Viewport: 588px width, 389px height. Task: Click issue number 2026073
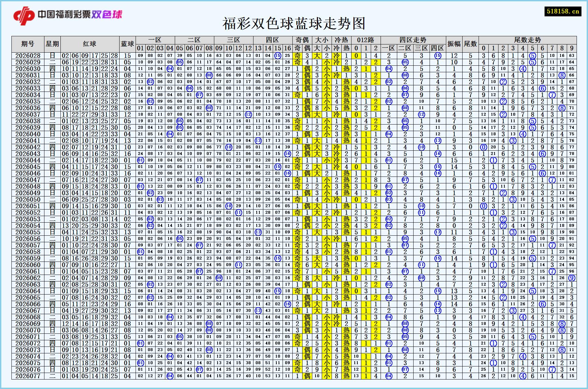pyautogui.click(x=28, y=350)
